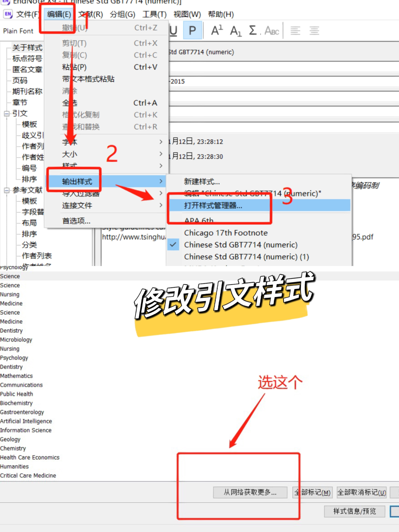Viewport: 399px width, 532px height.
Task: Collapse the 参考文献 tree node
Action: pos(7,190)
